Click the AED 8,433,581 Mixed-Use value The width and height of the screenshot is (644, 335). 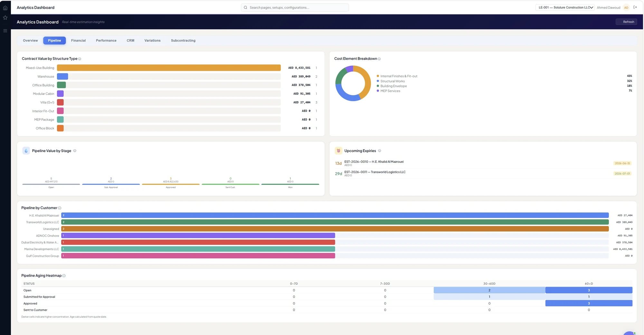299,68
